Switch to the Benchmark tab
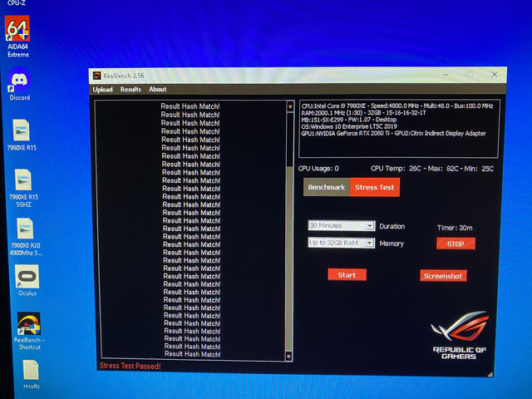 coord(327,187)
